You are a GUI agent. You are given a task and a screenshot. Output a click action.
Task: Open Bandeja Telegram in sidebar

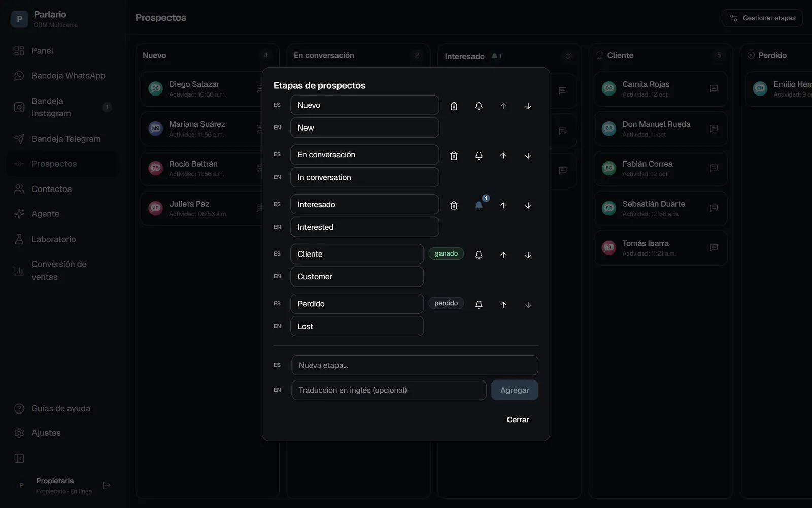pos(62,139)
